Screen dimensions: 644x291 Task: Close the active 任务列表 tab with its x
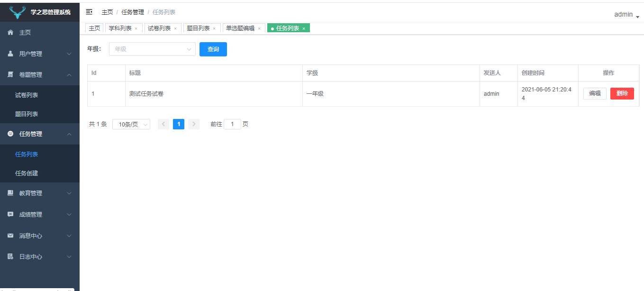coord(304,28)
